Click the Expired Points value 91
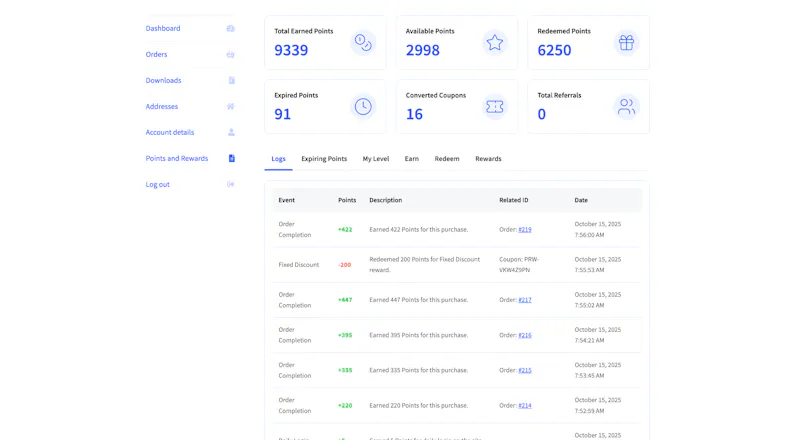The height and width of the screenshot is (440, 796). tap(283, 114)
